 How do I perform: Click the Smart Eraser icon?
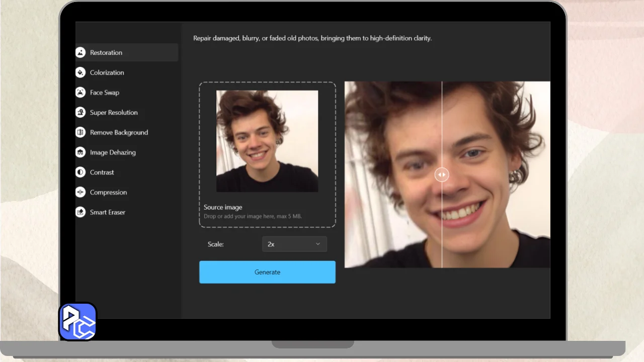click(x=80, y=212)
